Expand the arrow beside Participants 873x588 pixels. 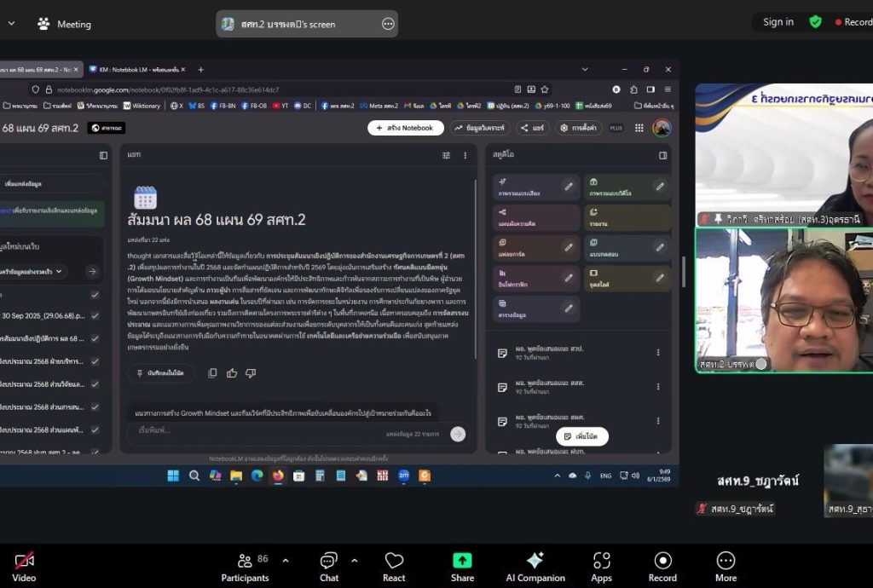click(x=286, y=561)
